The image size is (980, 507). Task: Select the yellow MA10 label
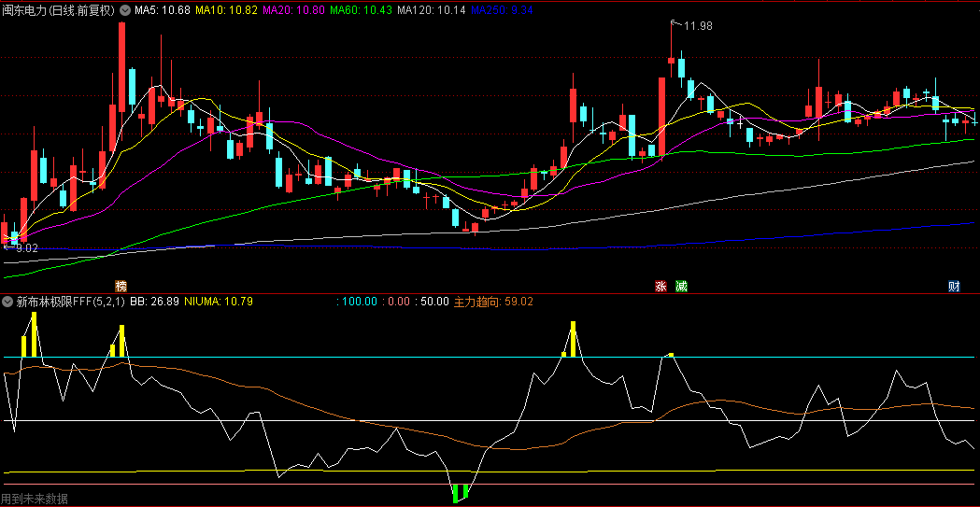[x=226, y=10]
